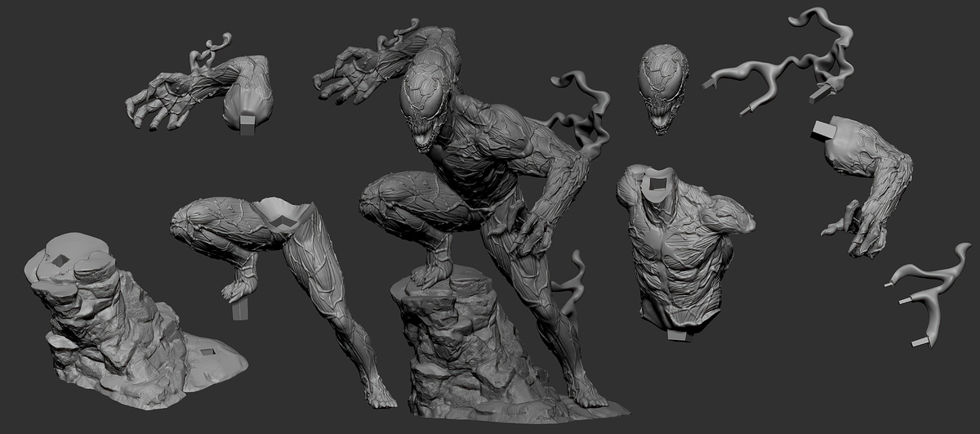The image size is (980, 434).
Task: Select the detached head piece
Action: 663,88
